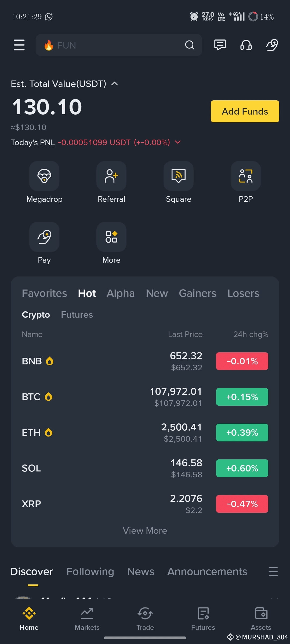Image resolution: width=290 pixels, height=644 pixels.
Task: Expand Today's PNL dropdown arrow
Action: [178, 142]
